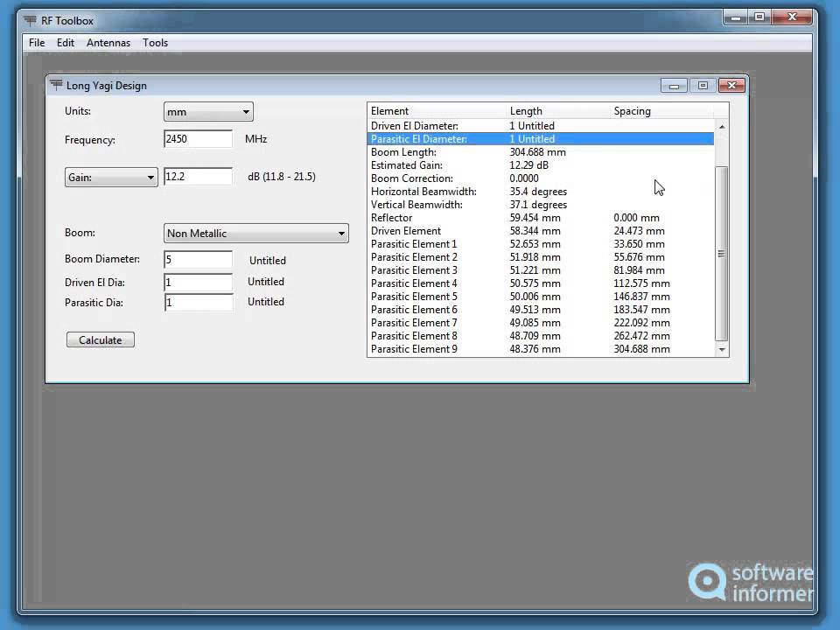Select the Parasitic Element 9 row
The height and width of the screenshot is (630, 840).
click(x=541, y=349)
